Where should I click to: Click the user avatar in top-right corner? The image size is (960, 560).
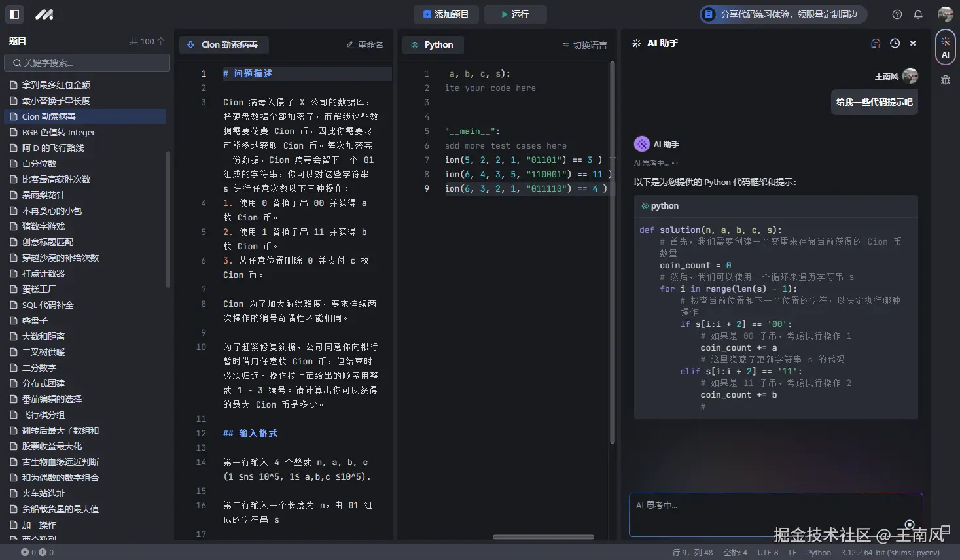click(945, 14)
